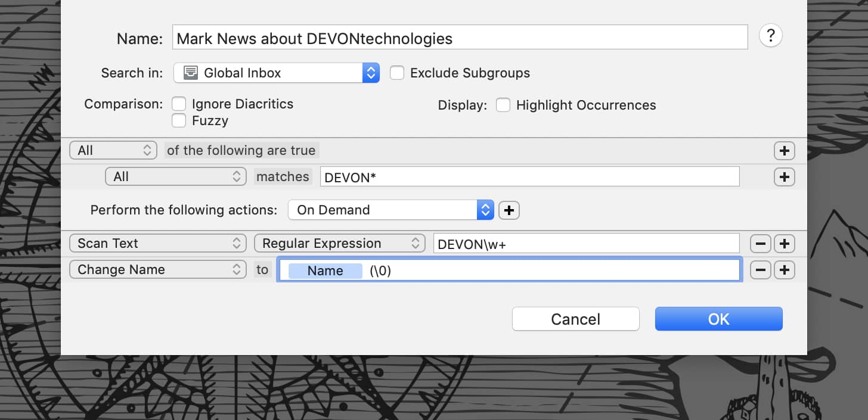Add another trigger beside On Demand
Viewport: 868px width, 420px height.
click(x=509, y=210)
